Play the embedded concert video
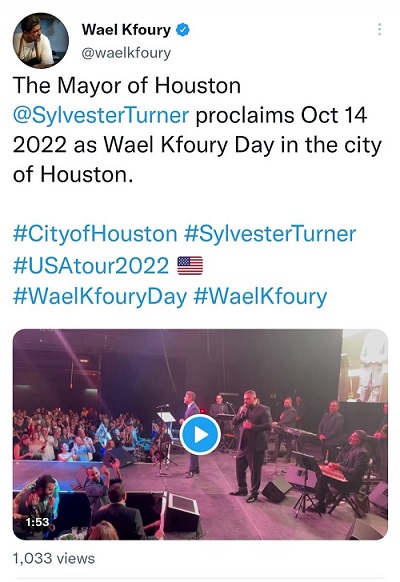The height and width of the screenshot is (582, 400). 200,434
